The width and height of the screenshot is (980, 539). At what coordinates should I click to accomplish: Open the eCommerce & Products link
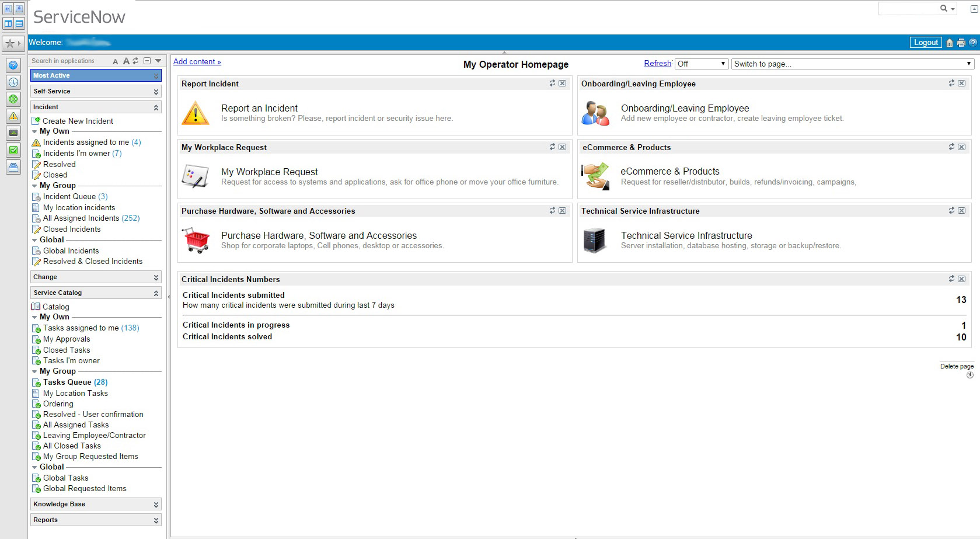click(670, 171)
